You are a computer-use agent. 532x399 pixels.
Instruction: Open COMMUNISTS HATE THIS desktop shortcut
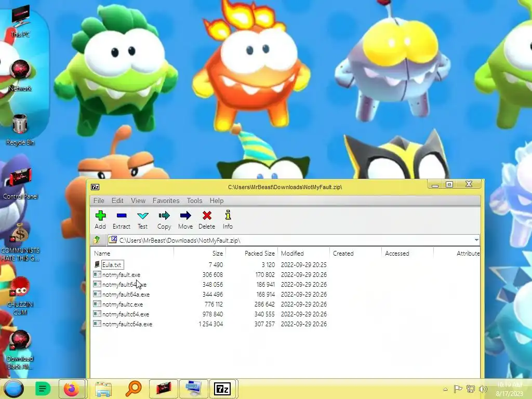click(20, 242)
